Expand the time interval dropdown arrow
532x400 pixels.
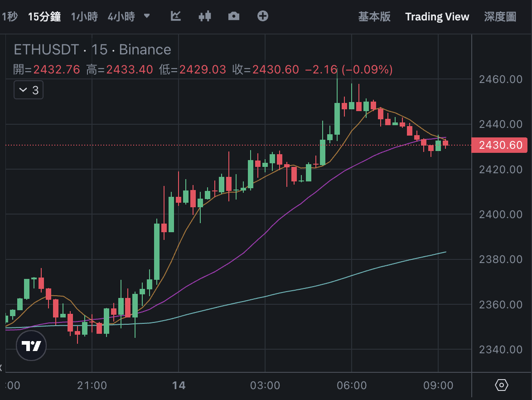[147, 16]
